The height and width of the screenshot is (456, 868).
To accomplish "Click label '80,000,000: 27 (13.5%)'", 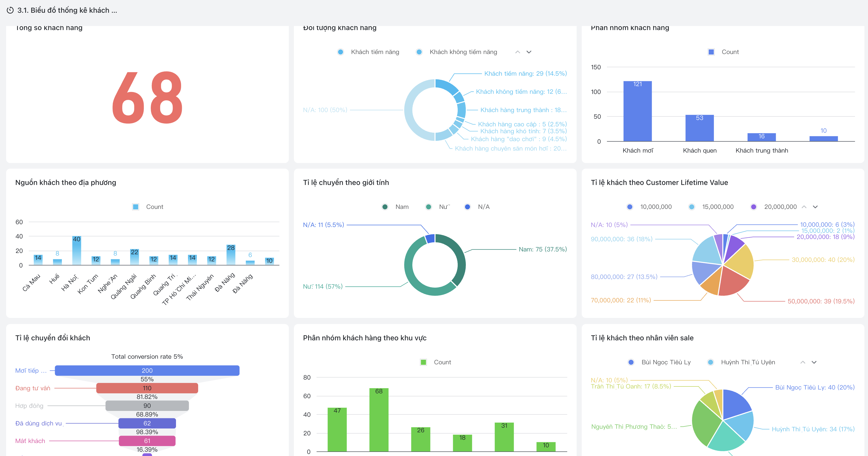I will coord(624,277).
